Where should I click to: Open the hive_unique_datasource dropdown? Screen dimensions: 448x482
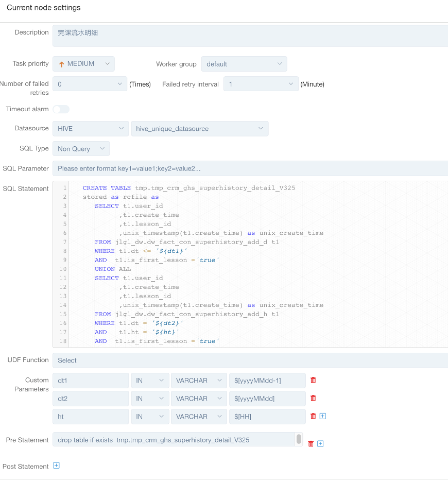point(200,129)
